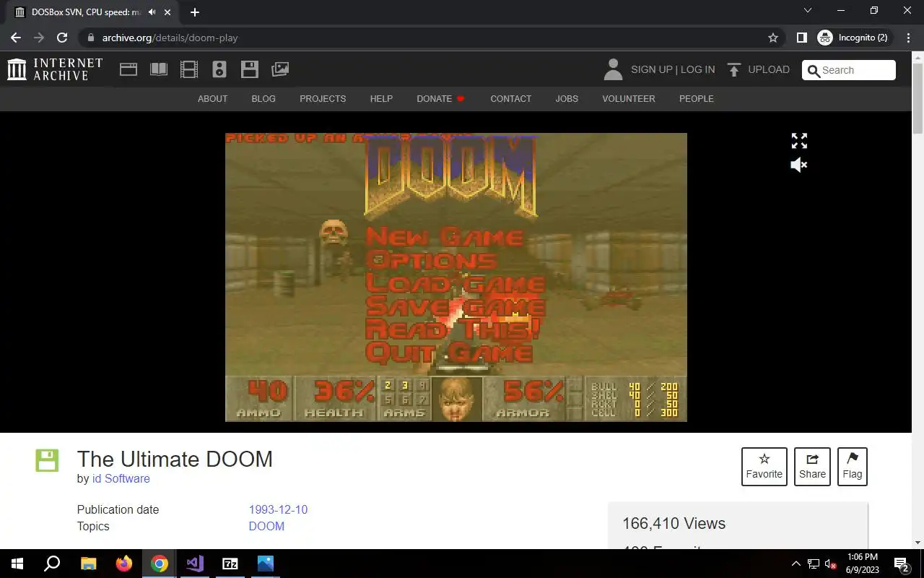Launch Firefox from the taskbar
Screen dimensions: 924x578
click(x=123, y=564)
